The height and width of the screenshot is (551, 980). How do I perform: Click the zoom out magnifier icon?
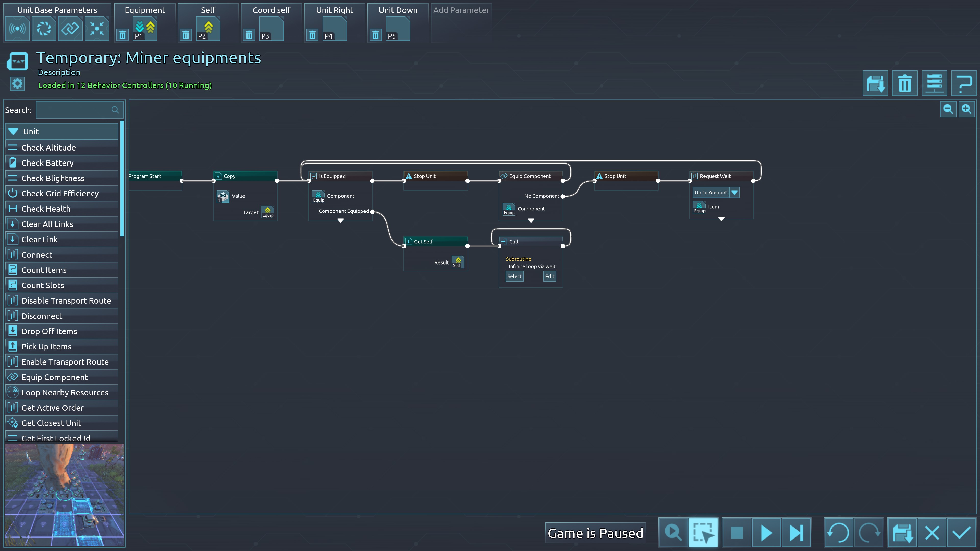[948, 109]
